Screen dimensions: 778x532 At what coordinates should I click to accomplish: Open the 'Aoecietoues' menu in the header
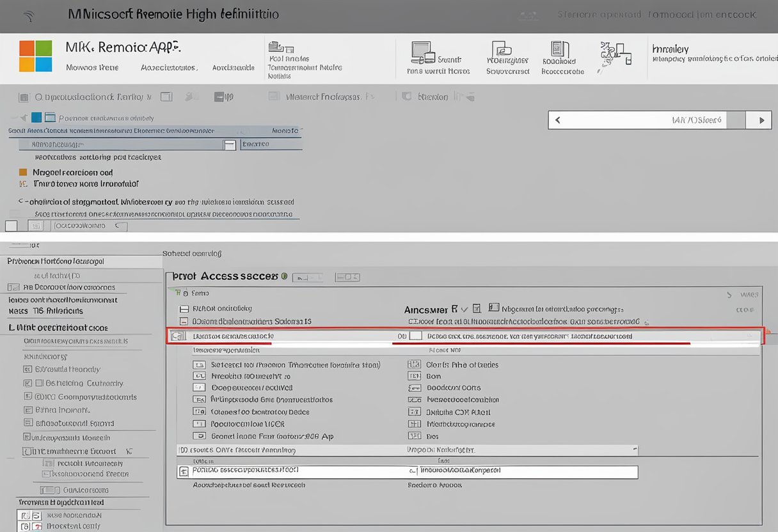click(x=168, y=67)
